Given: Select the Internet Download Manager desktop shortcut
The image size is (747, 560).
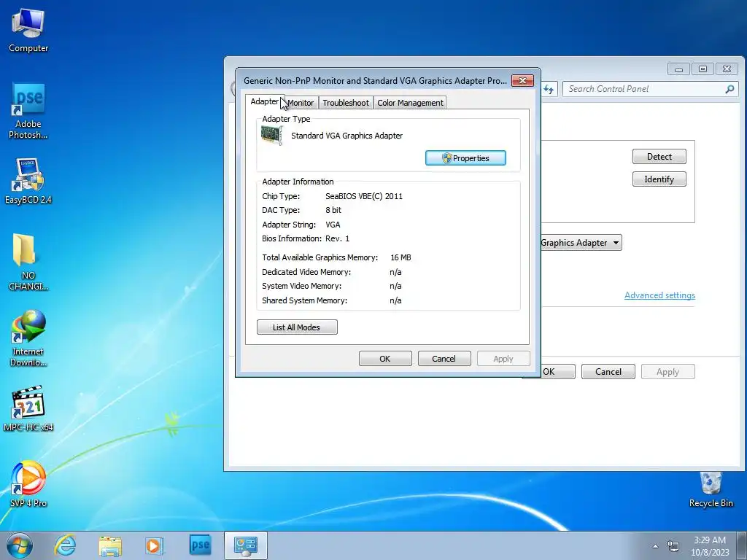Looking at the screenshot, I should pyautogui.click(x=28, y=338).
